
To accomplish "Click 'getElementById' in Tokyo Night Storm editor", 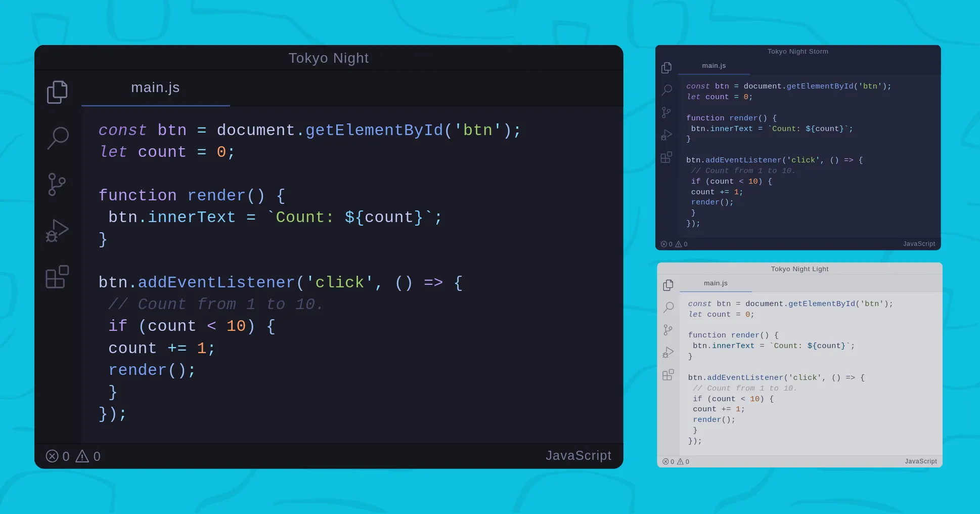I will 820,87.
